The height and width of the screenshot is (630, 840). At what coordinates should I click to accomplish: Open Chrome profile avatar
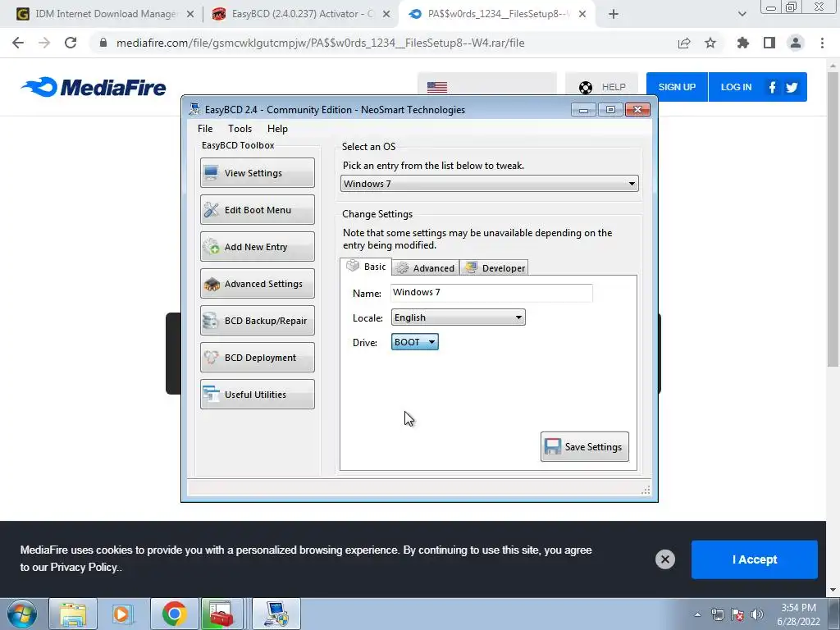click(796, 43)
